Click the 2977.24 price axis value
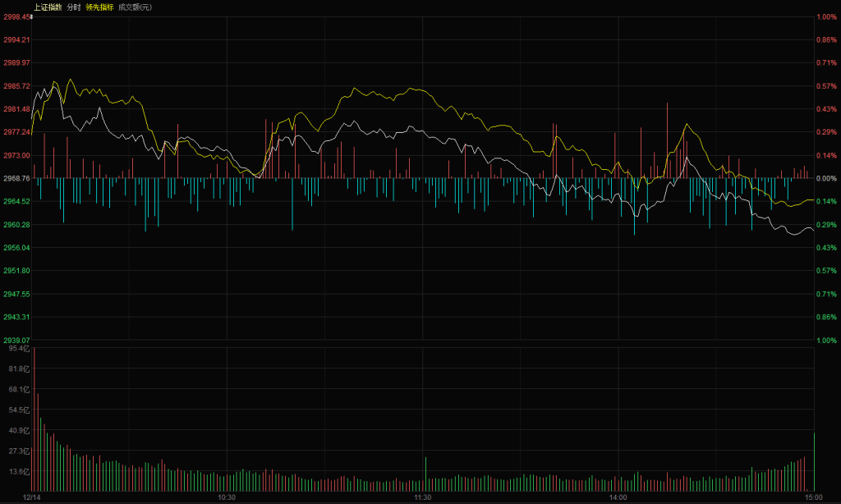This screenshot has height=504, width=841. [x=16, y=132]
